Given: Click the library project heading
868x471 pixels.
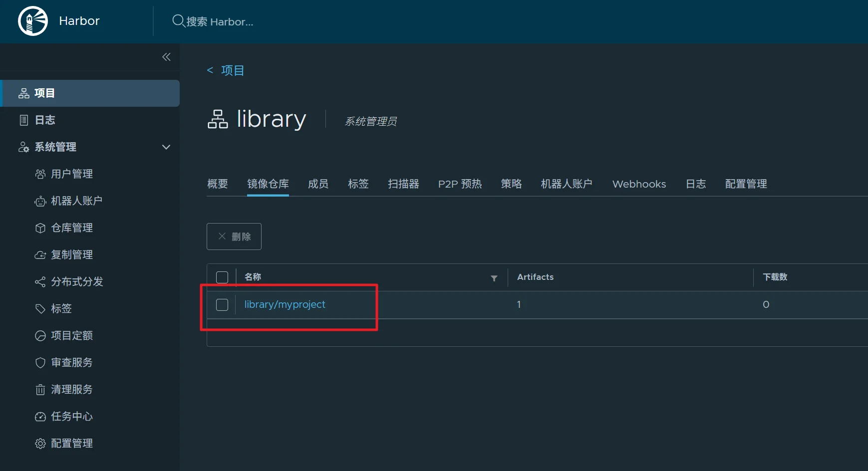Looking at the screenshot, I should [x=271, y=119].
